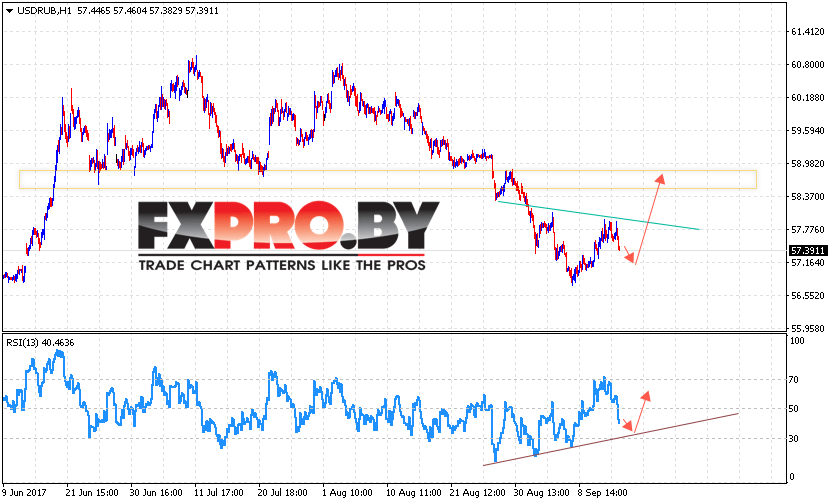Click the 11 Jul 17:00 time label
Viewport: 829px width, 504px height.
[x=219, y=493]
